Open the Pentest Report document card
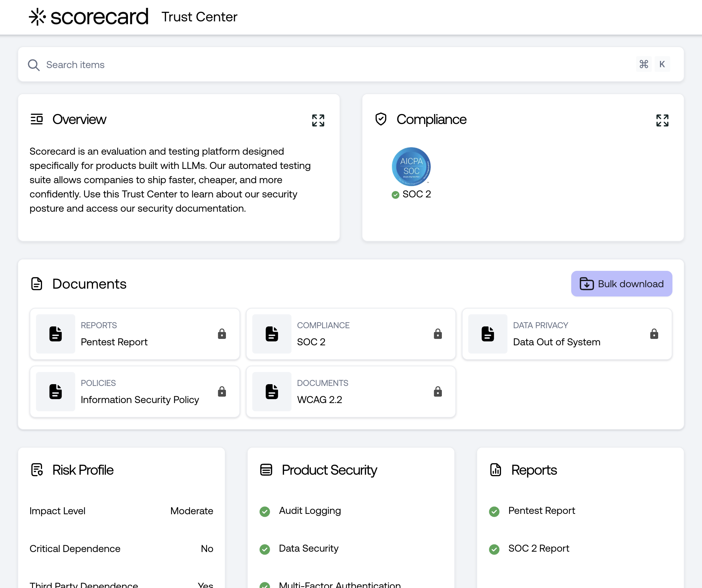 click(x=135, y=334)
